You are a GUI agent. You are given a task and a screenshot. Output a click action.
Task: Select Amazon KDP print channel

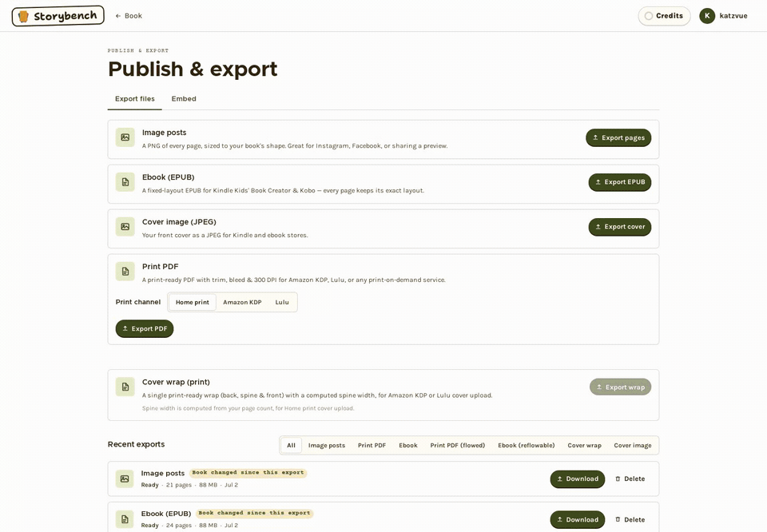click(x=242, y=302)
